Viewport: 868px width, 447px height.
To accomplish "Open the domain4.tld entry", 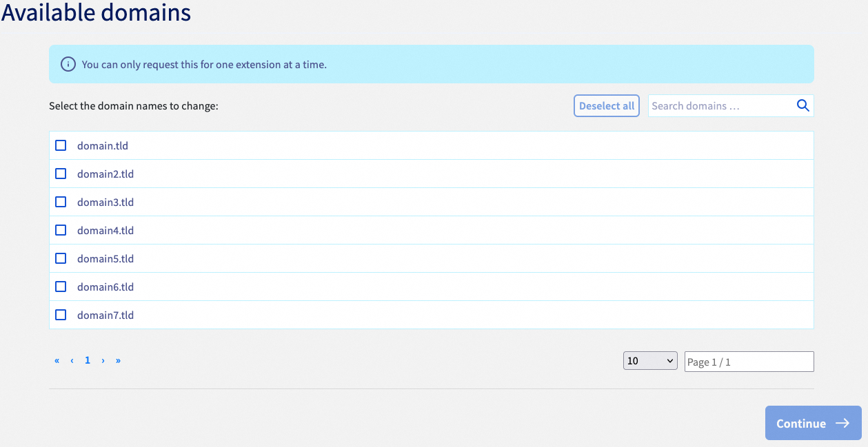I will (x=105, y=230).
